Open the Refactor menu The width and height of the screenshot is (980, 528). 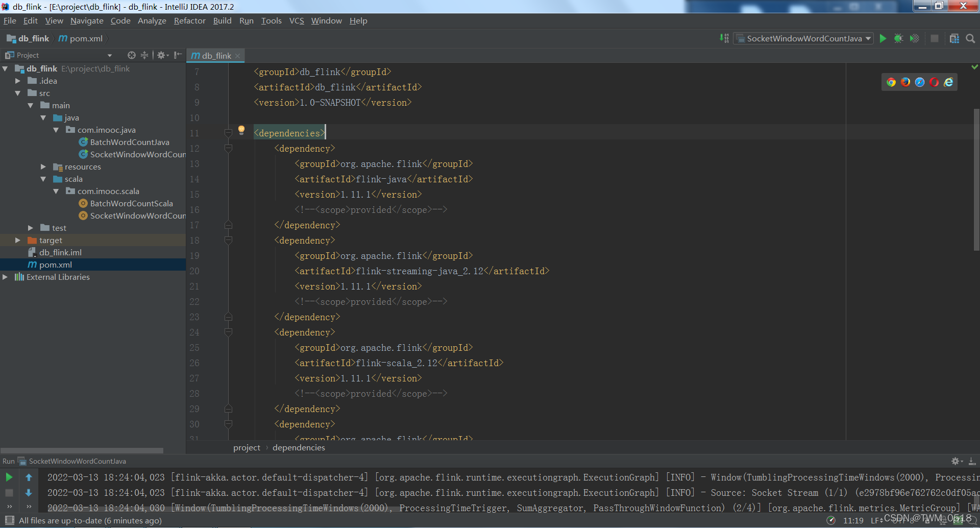click(x=189, y=20)
